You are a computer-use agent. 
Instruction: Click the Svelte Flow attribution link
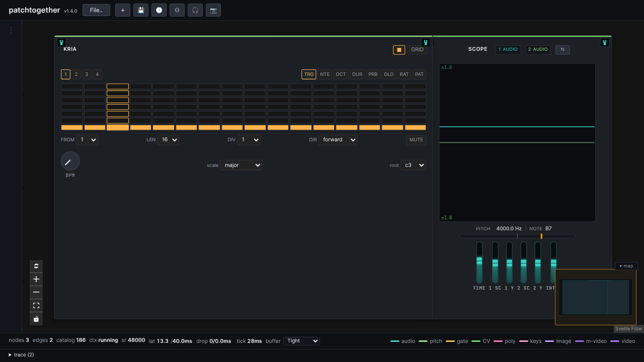[629, 329]
